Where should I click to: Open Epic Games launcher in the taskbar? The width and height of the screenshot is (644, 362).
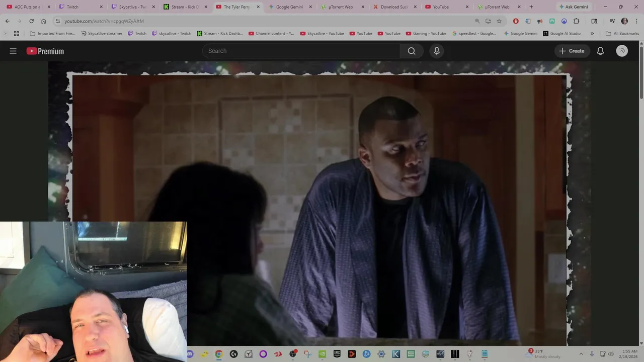tap(337, 354)
